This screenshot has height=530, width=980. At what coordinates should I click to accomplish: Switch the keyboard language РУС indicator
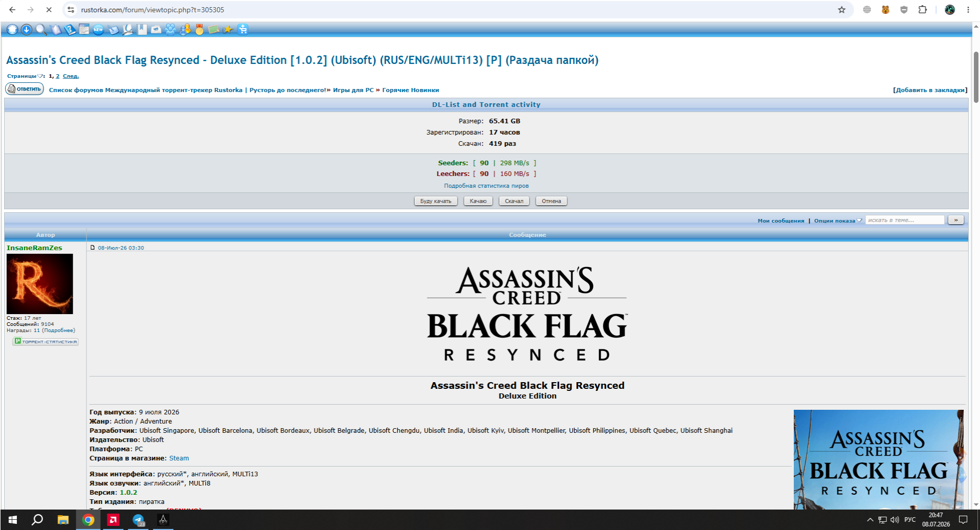[910, 520]
